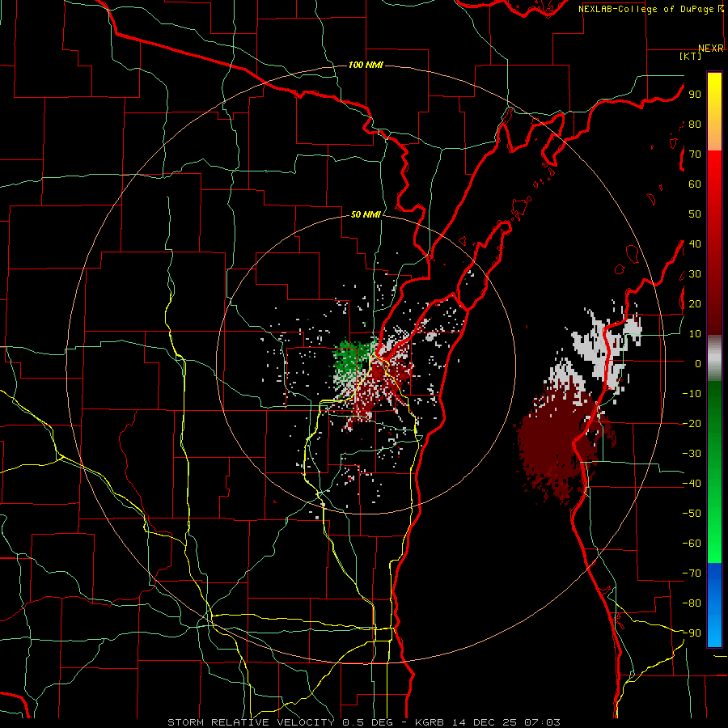The width and height of the screenshot is (728, 728).
Task: Click the 50 value on velocity scale
Action: tap(695, 214)
